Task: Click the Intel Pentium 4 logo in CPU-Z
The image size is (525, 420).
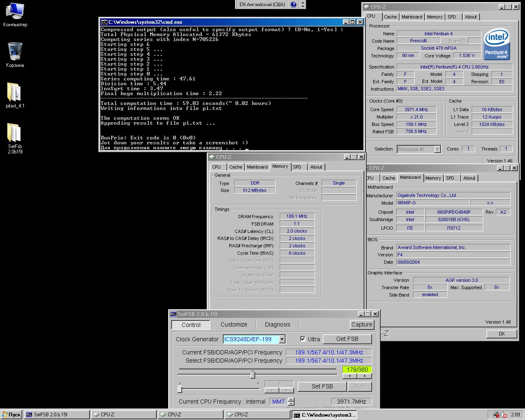Action: coord(496,43)
